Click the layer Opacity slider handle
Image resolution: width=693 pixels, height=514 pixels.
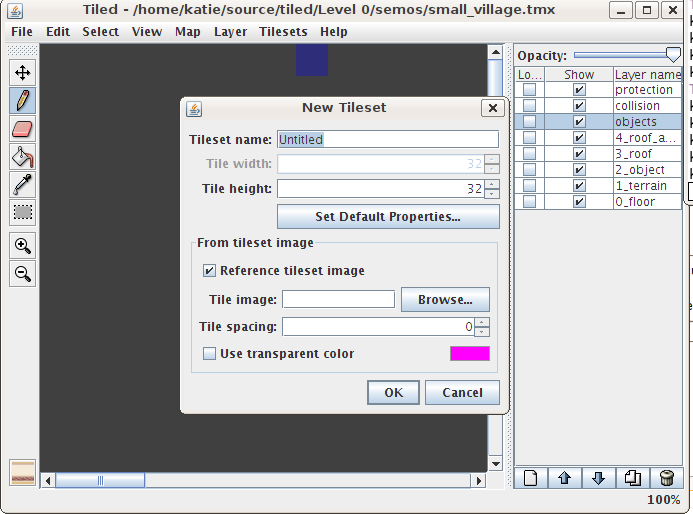coord(673,55)
